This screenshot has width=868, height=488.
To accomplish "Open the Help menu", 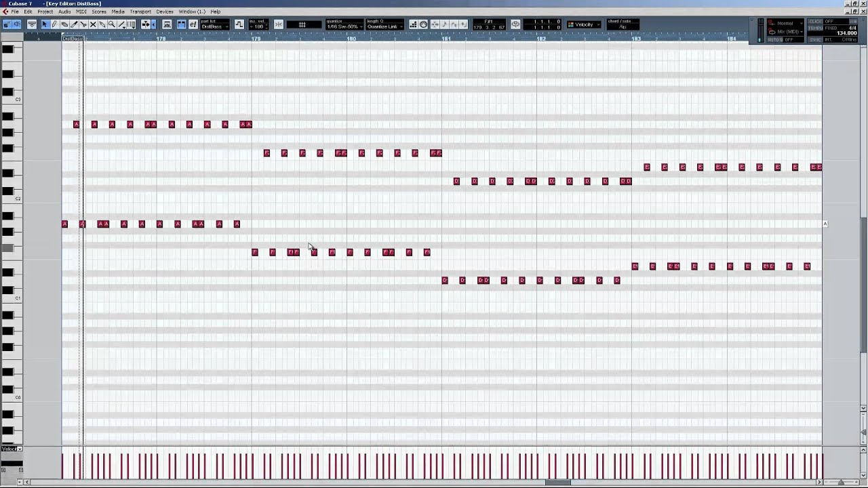I will pyautogui.click(x=215, y=12).
